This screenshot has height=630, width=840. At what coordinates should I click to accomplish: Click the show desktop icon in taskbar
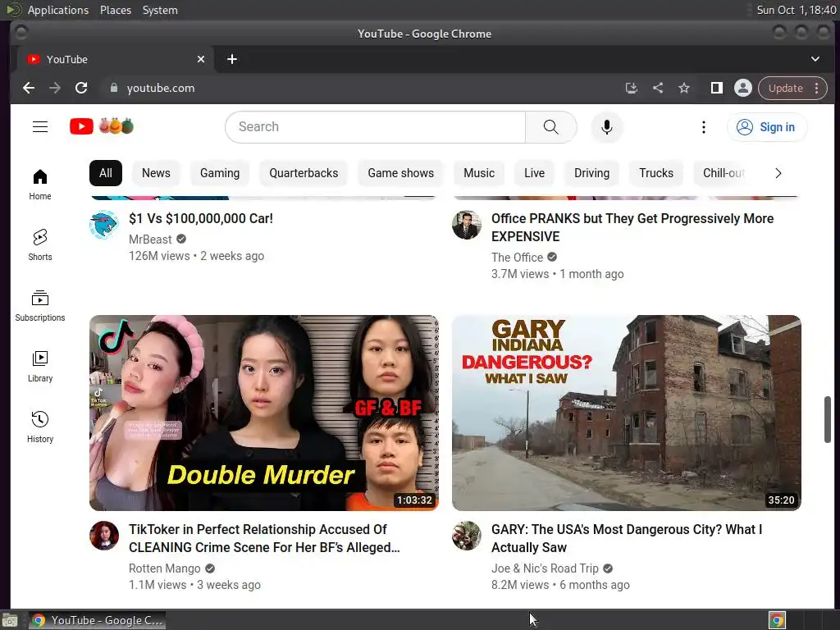tap(10, 620)
